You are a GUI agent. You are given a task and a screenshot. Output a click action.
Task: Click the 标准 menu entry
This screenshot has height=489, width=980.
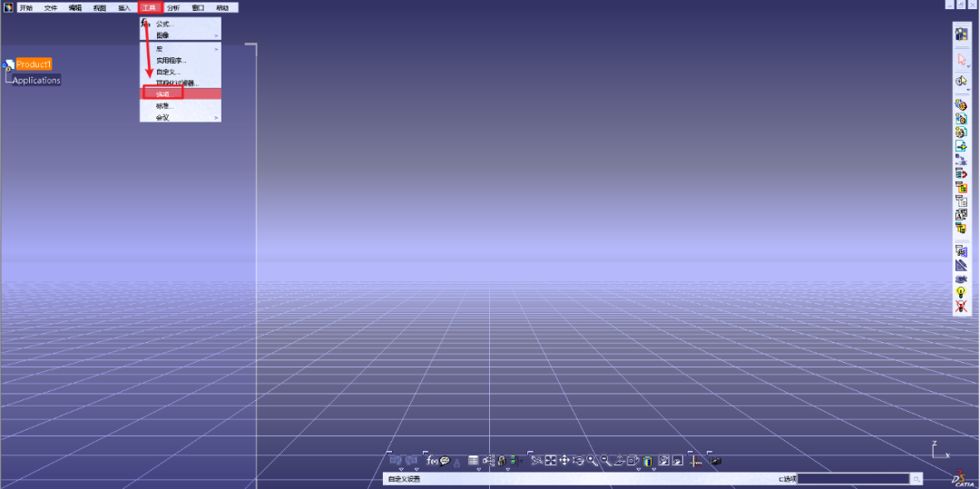coord(180,105)
